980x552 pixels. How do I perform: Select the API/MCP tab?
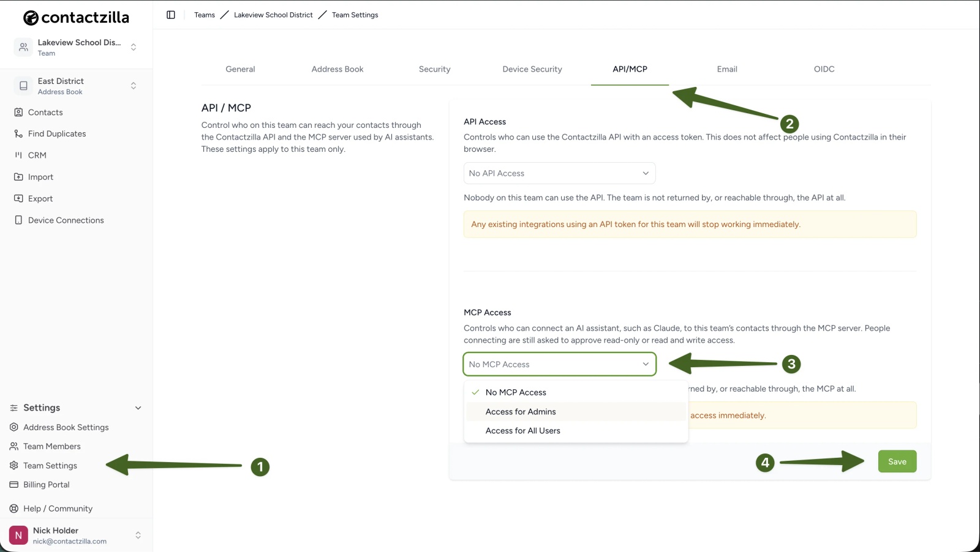click(x=630, y=69)
